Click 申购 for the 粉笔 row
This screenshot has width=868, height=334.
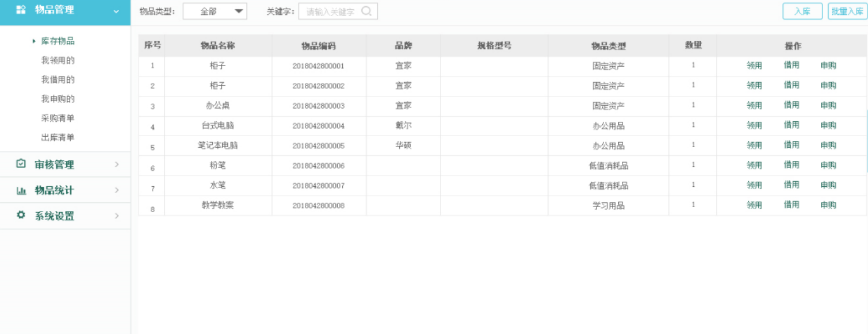point(828,166)
